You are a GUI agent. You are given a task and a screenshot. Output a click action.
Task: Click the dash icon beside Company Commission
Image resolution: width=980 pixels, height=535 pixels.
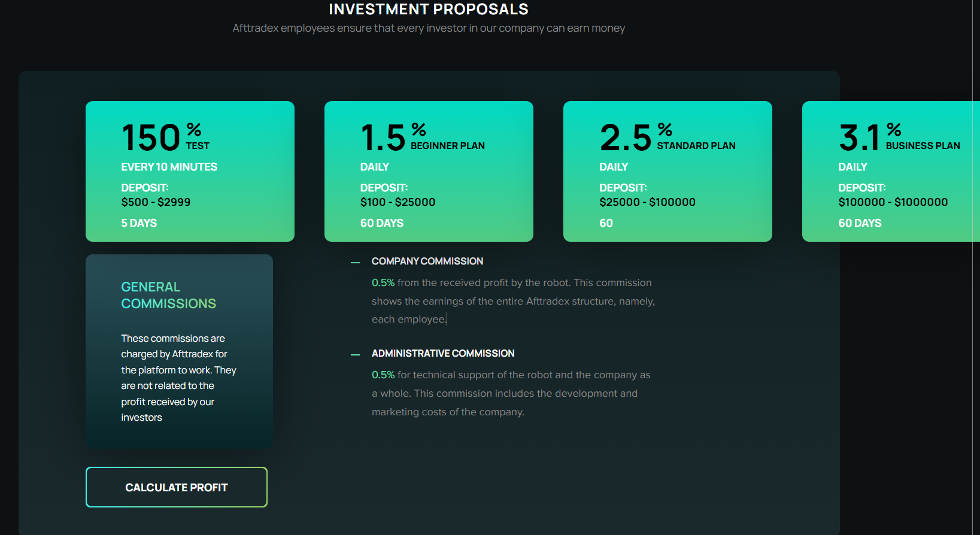[x=356, y=262]
